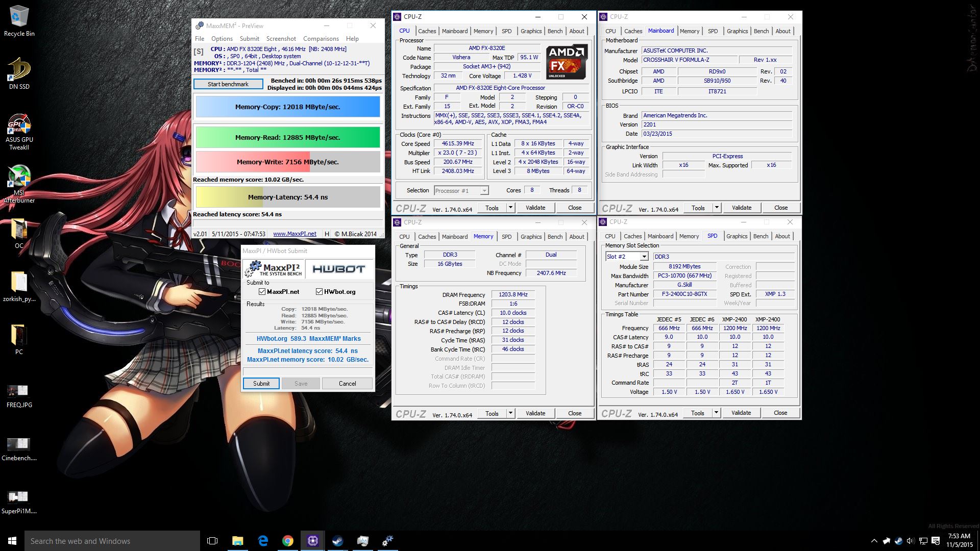Expand Tools dropdown arrow in Memory window

(510, 413)
